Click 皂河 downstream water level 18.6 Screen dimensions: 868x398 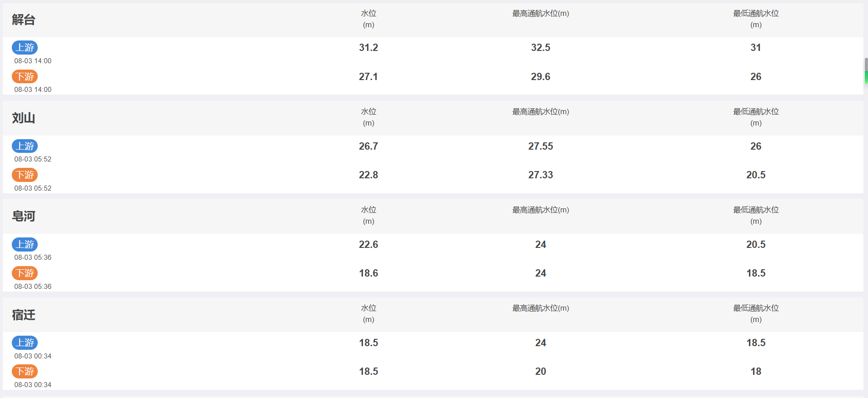tap(369, 273)
